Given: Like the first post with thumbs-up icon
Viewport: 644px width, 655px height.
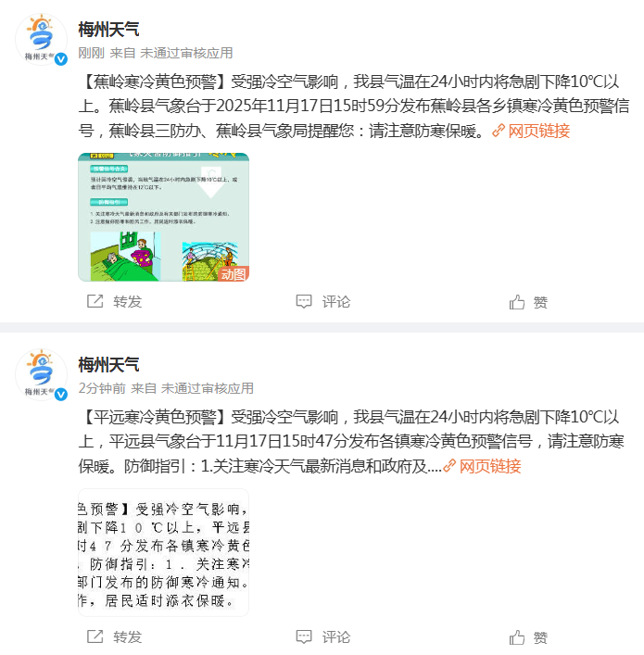Looking at the screenshot, I should pyautogui.click(x=517, y=302).
